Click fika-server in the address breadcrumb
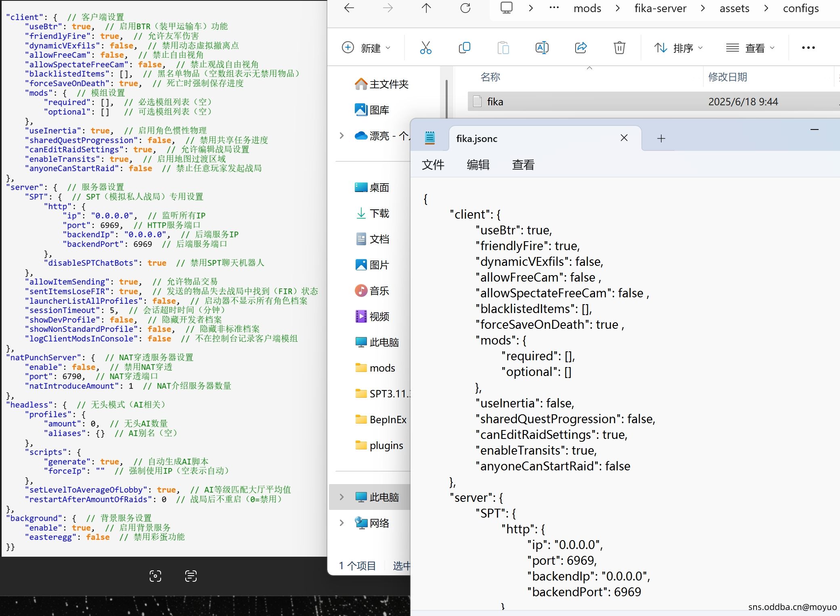Image resolution: width=840 pixels, height=616 pixels. point(660,8)
